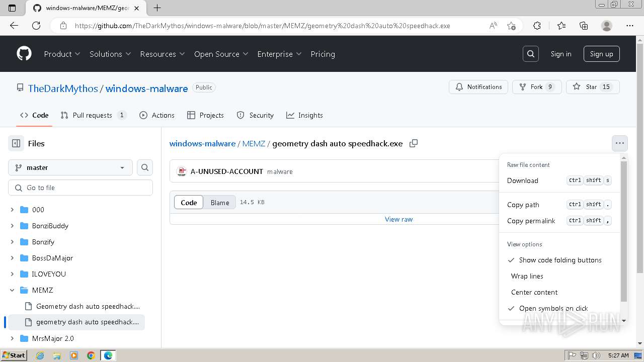
Task: Expand the ILOVEYOU folder
Action: pyautogui.click(x=12, y=274)
